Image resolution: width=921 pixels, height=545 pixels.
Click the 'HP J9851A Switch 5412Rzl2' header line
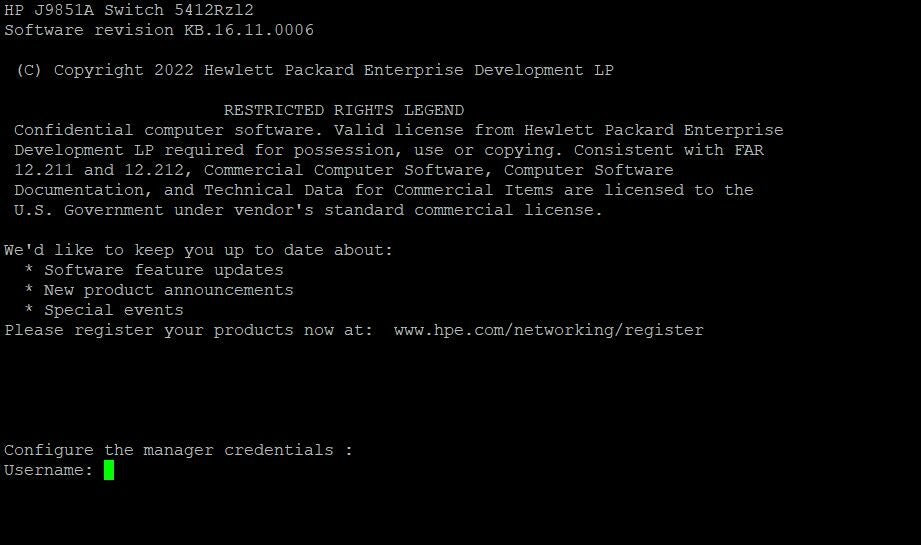click(129, 10)
